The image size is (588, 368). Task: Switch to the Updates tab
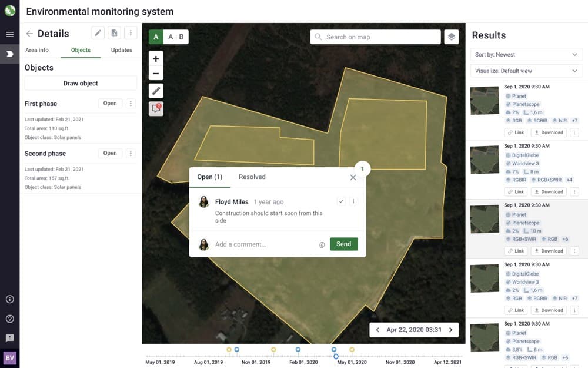click(122, 50)
